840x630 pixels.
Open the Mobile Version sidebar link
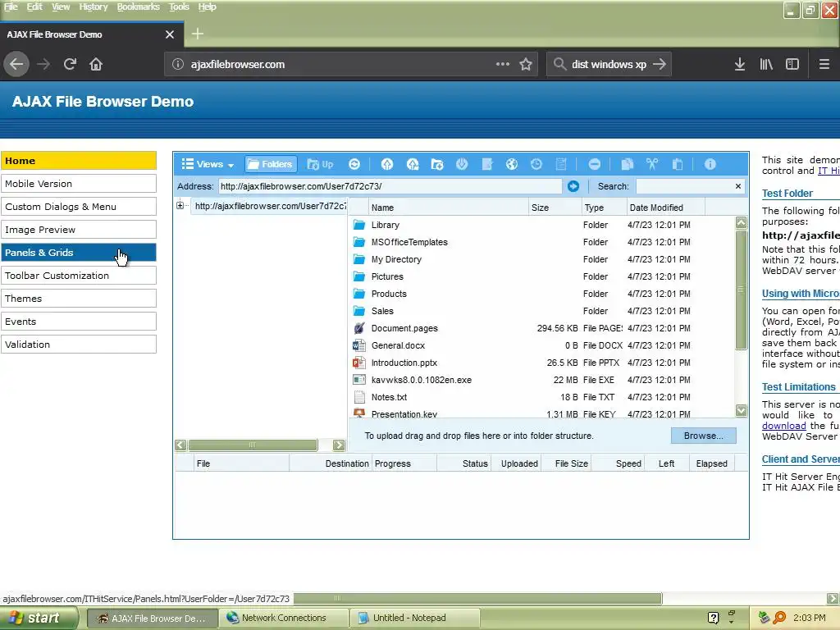point(79,184)
